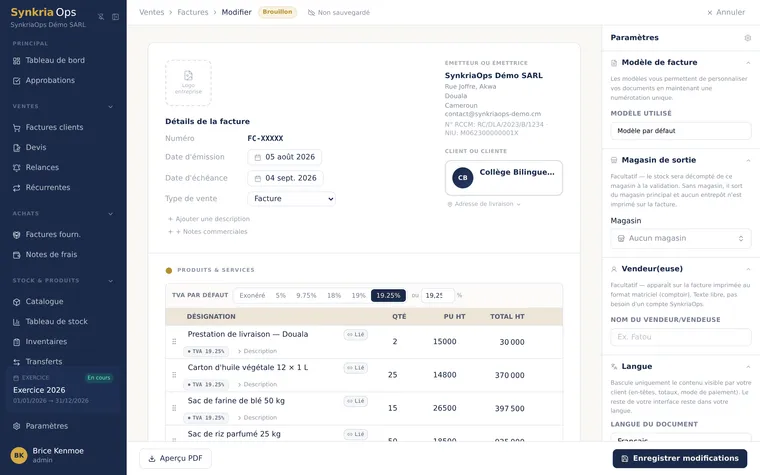Viewport: 760px width, 475px height.
Task: Open the Type de vente dropdown
Action: tap(291, 199)
